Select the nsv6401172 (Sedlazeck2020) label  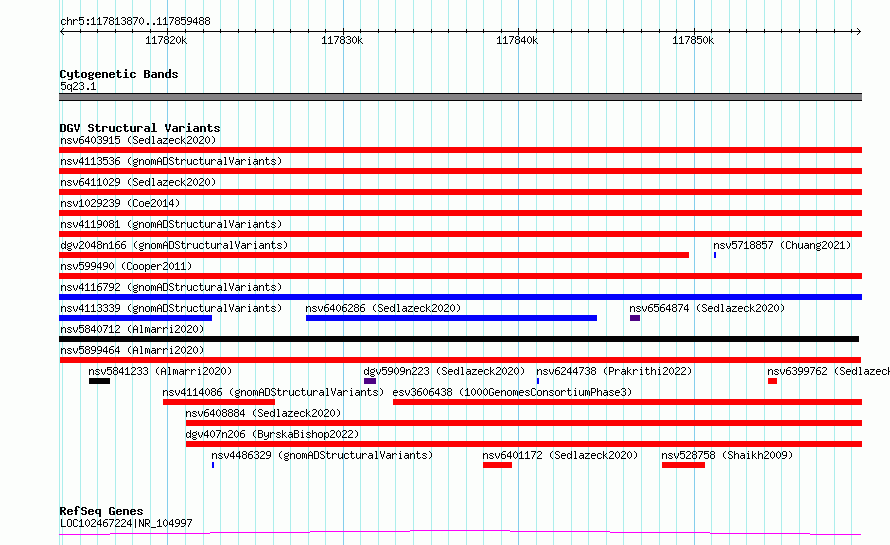[x=560, y=455]
